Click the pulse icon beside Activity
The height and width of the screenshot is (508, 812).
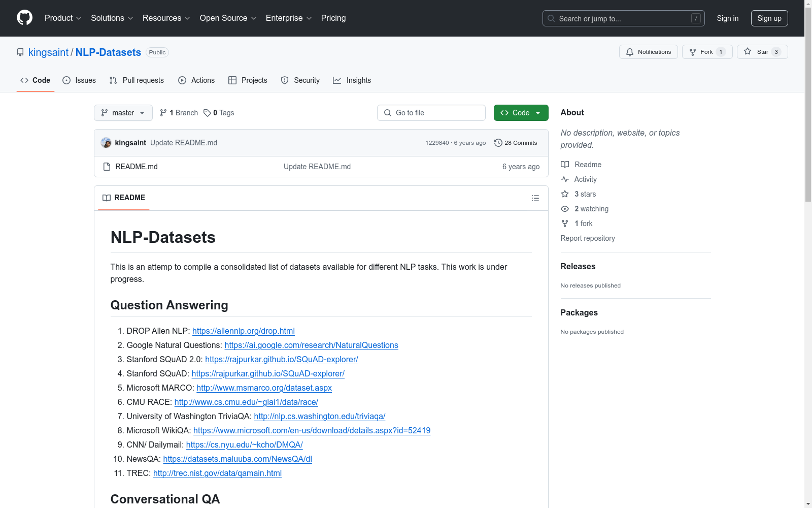click(565, 179)
